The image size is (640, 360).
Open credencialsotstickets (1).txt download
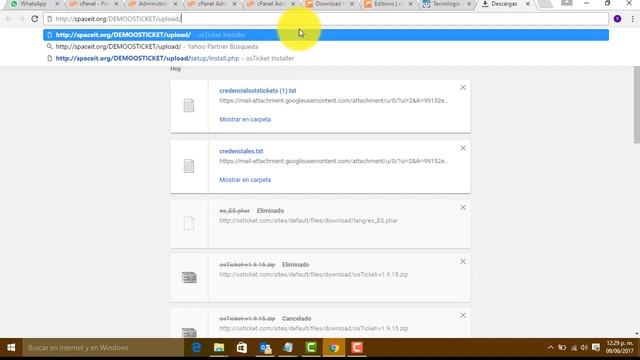coord(258,91)
